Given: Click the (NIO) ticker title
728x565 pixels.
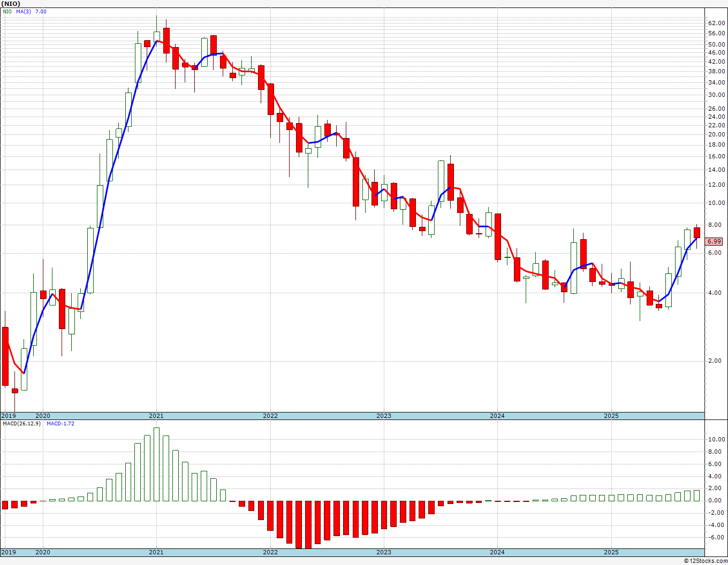Looking at the screenshot, I should point(11,4).
